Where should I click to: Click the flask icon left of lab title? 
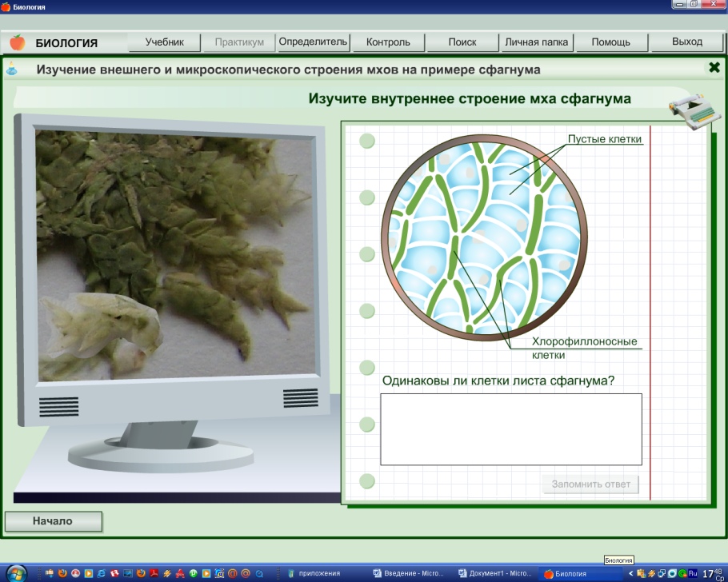point(12,70)
